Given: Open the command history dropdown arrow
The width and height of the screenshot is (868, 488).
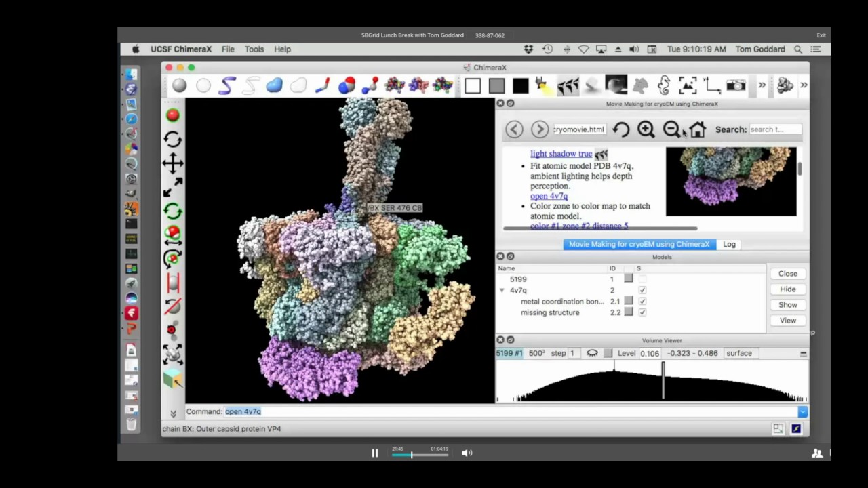Looking at the screenshot, I should [803, 412].
